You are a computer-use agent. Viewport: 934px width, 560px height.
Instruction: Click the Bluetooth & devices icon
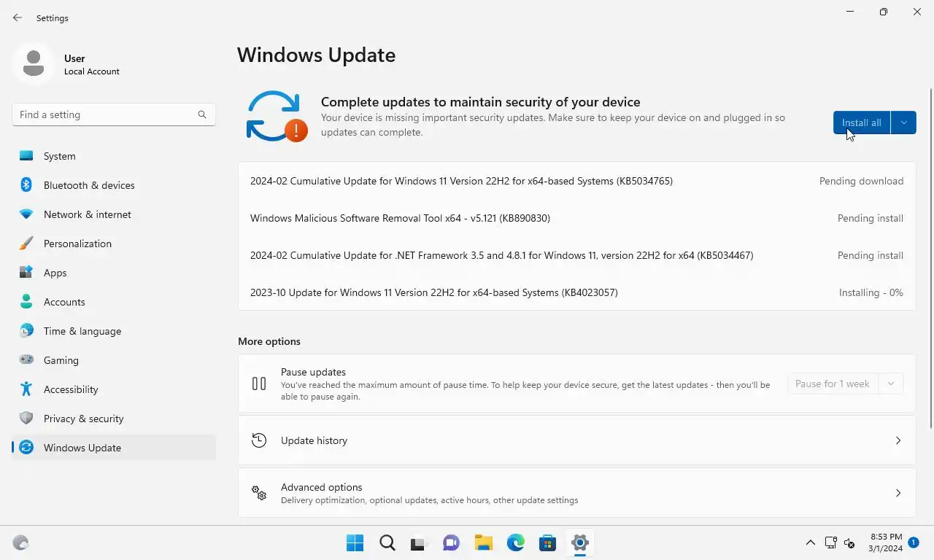coord(26,185)
